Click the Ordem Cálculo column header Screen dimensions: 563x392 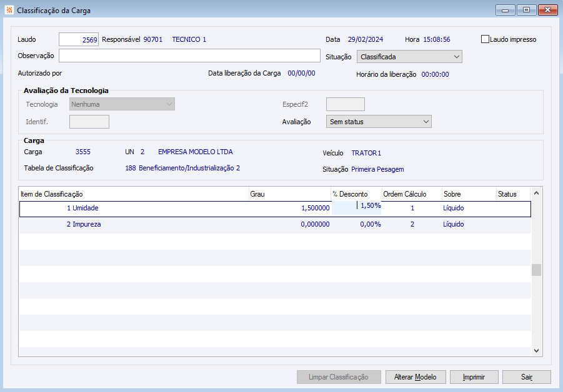[x=412, y=194]
